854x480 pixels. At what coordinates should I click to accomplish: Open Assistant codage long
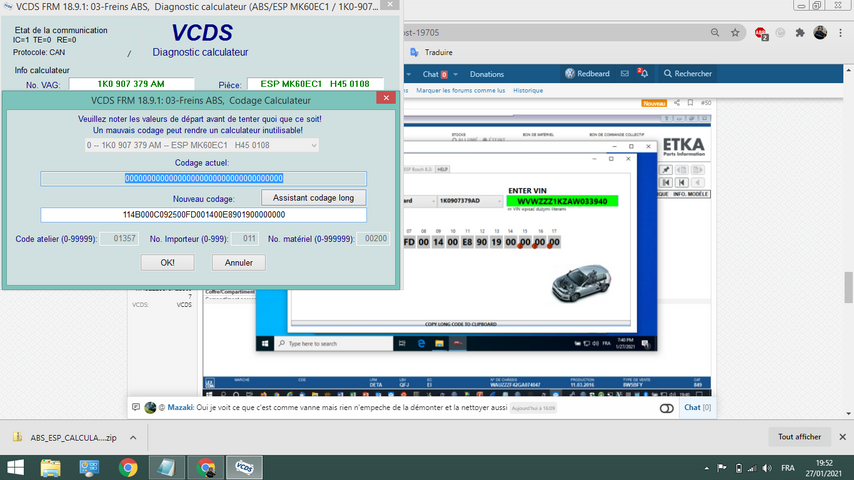click(x=313, y=198)
